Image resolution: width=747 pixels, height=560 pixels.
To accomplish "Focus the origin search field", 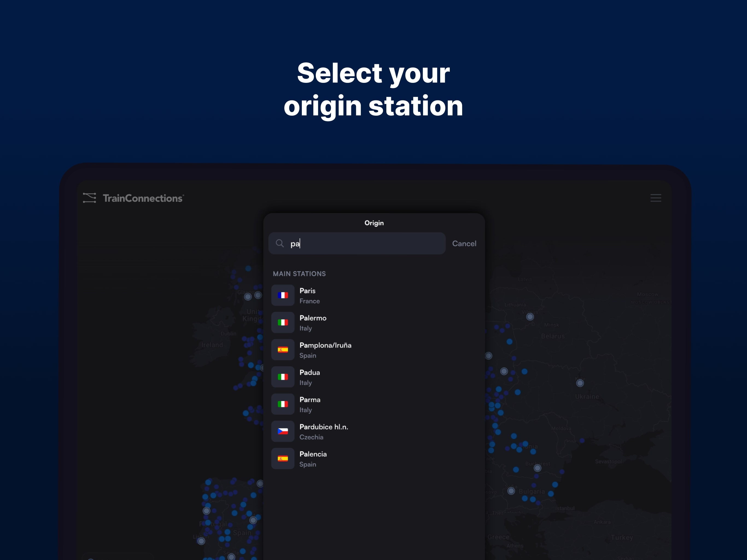I will (x=357, y=243).
